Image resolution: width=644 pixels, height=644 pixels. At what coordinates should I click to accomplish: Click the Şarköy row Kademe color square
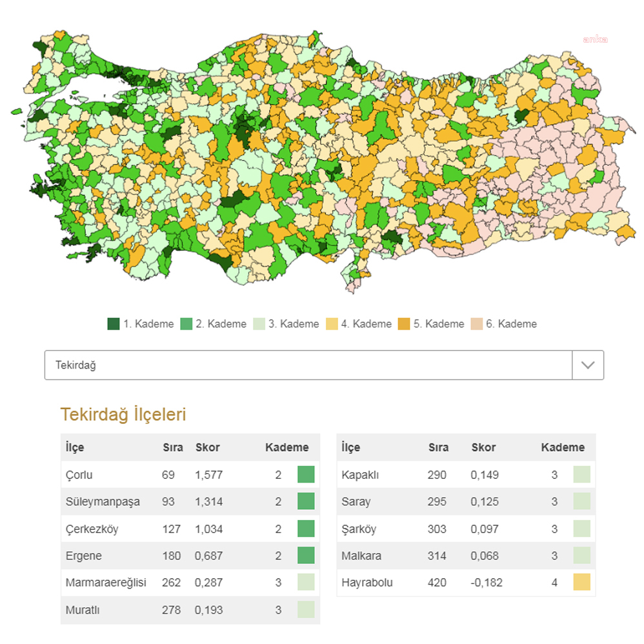pos(582,528)
